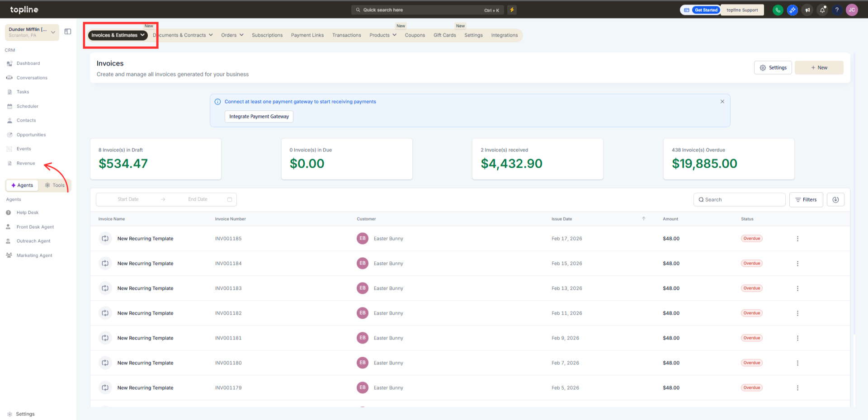Expand the Orders dropdown menu
The image size is (868, 420).
[232, 35]
